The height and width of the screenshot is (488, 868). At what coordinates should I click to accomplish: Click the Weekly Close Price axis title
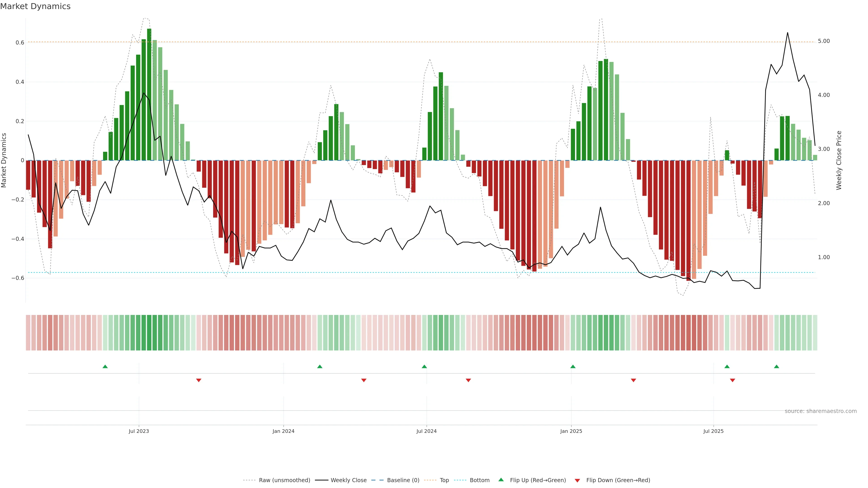click(x=839, y=160)
